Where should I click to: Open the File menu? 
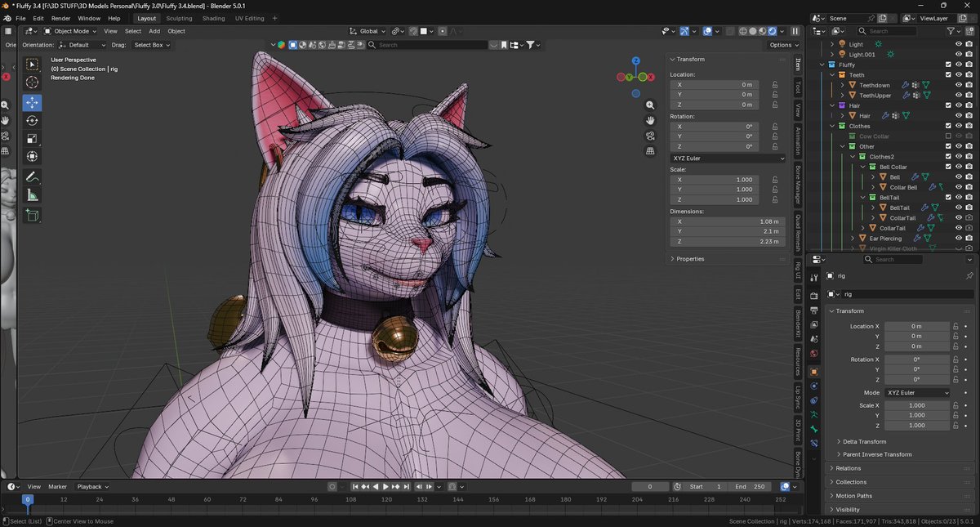pyautogui.click(x=20, y=18)
